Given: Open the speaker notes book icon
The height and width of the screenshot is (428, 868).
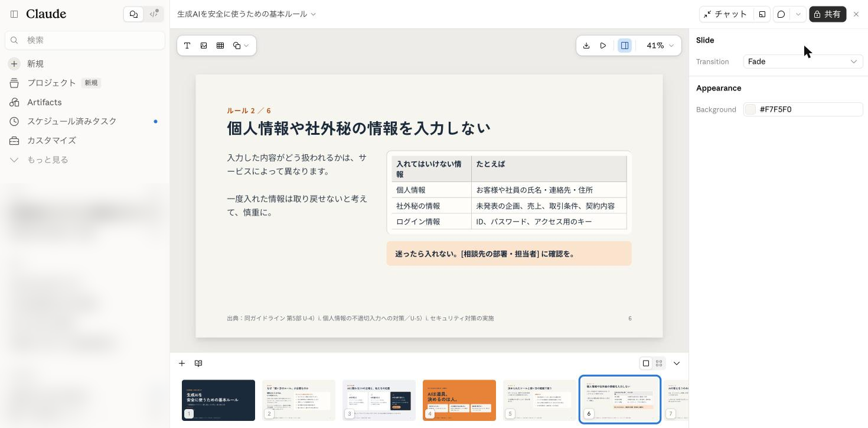Looking at the screenshot, I should (x=198, y=364).
